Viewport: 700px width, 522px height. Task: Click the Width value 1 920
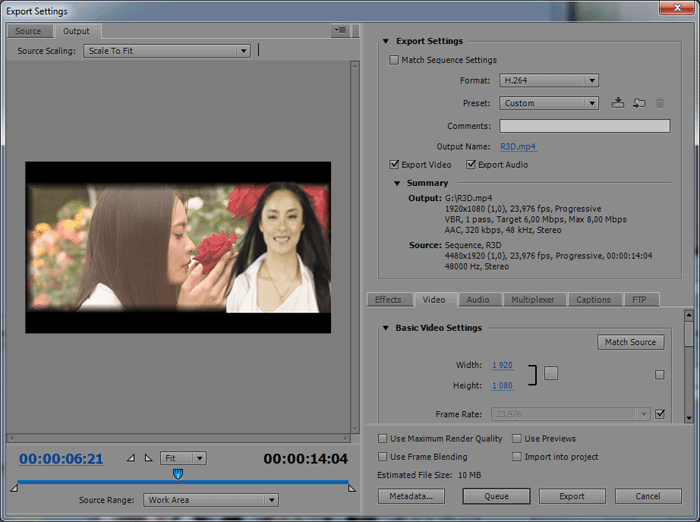coord(502,365)
